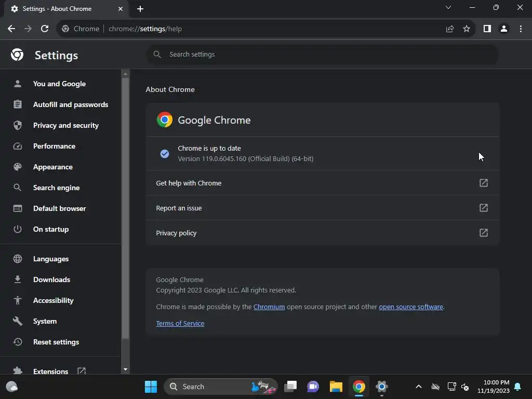Viewport: 532px width, 399px height.
Task: Open the Chat app on taskbar
Action: pos(313,387)
